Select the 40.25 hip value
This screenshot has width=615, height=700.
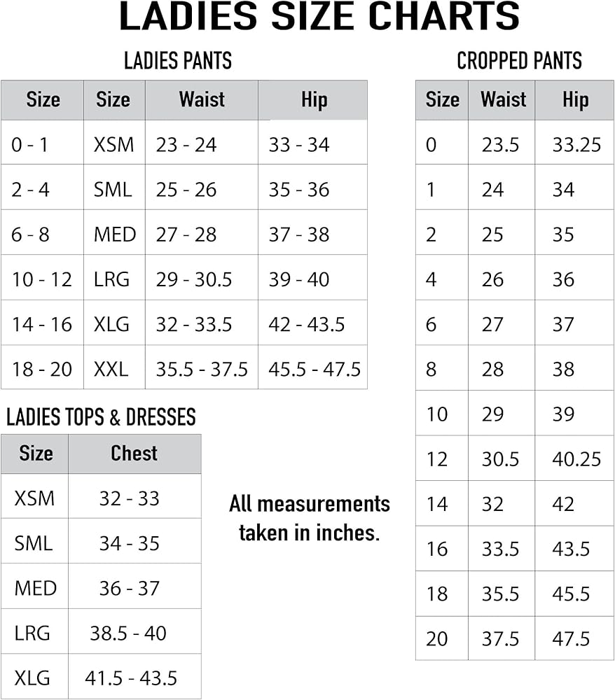[x=576, y=458]
